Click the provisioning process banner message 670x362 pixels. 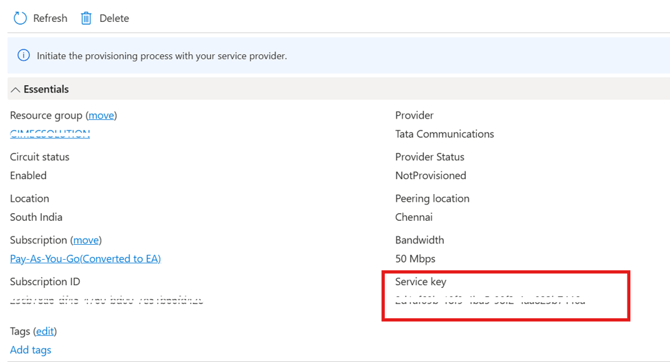[x=162, y=56]
